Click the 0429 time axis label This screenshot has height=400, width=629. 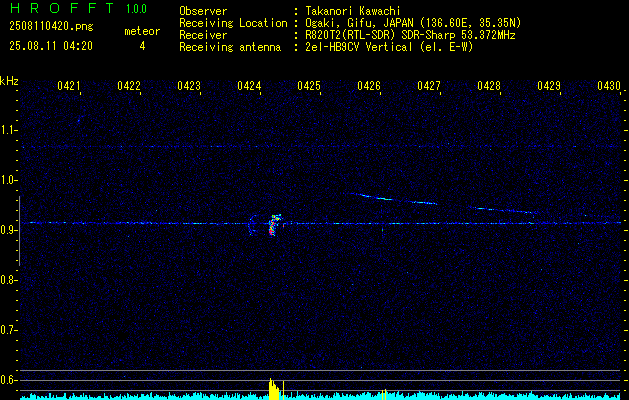pos(549,85)
